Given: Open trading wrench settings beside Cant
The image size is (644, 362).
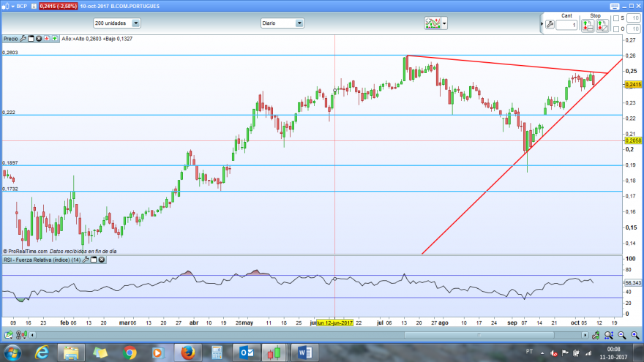Looking at the screenshot, I should pyautogui.click(x=550, y=25).
